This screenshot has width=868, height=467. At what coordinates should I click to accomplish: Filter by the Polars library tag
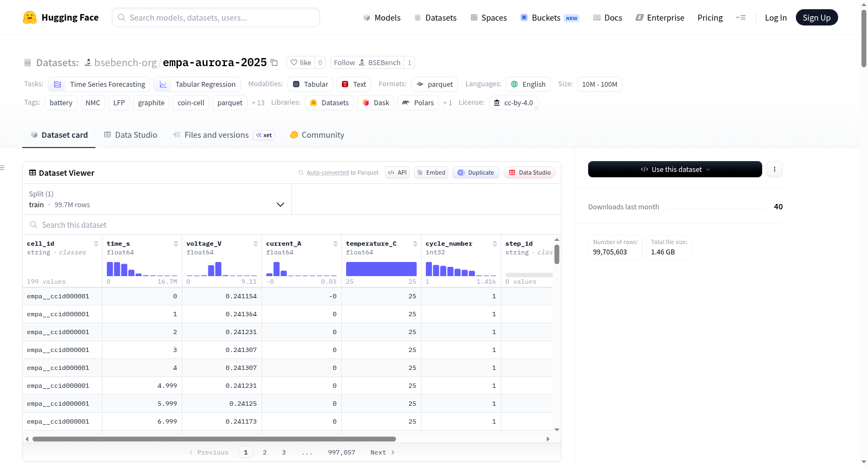click(418, 103)
